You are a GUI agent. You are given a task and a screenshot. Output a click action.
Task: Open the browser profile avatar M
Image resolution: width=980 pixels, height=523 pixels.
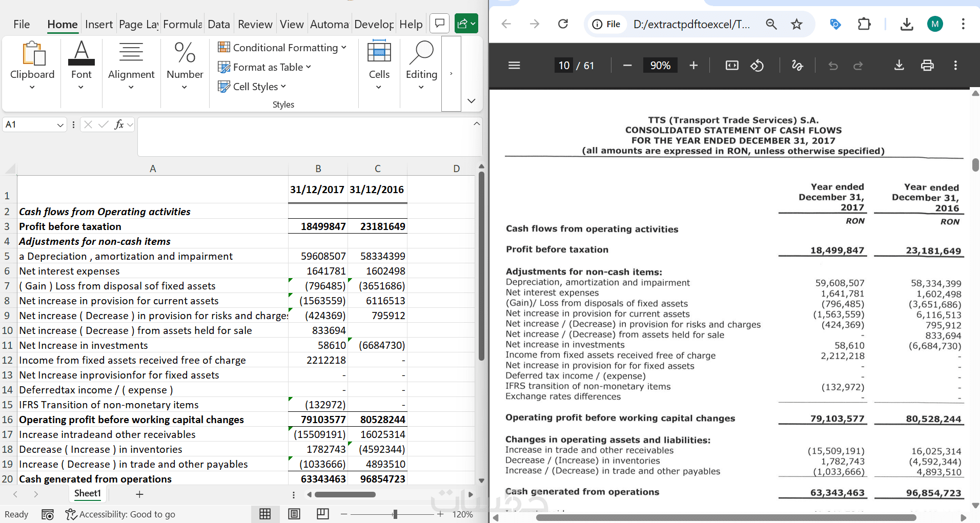pos(935,24)
